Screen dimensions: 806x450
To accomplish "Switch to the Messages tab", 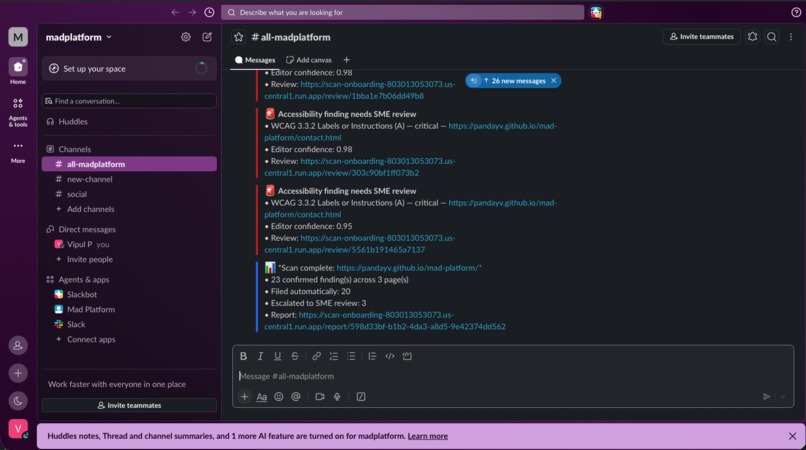I will [255, 60].
